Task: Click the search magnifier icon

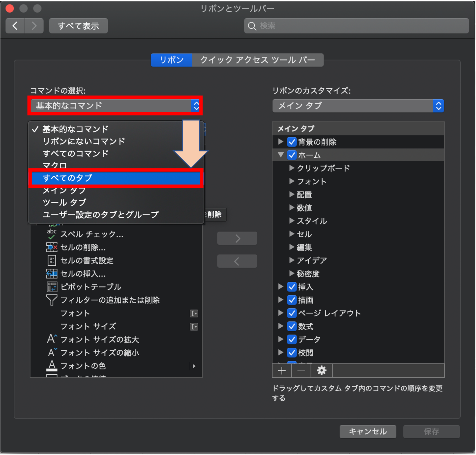Action: [252, 26]
